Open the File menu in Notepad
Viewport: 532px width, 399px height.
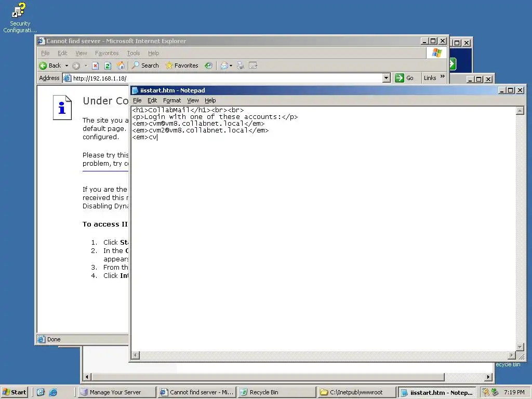click(137, 100)
